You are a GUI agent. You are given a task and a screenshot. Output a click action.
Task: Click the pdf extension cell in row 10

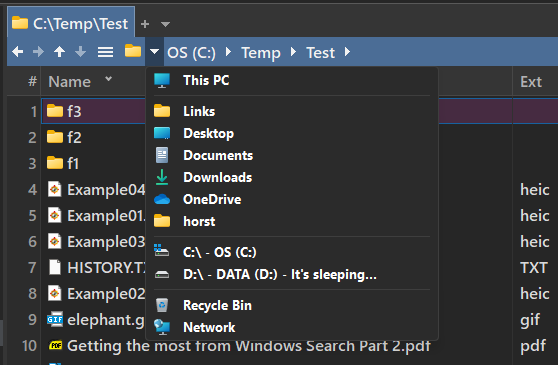tap(533, 346)
